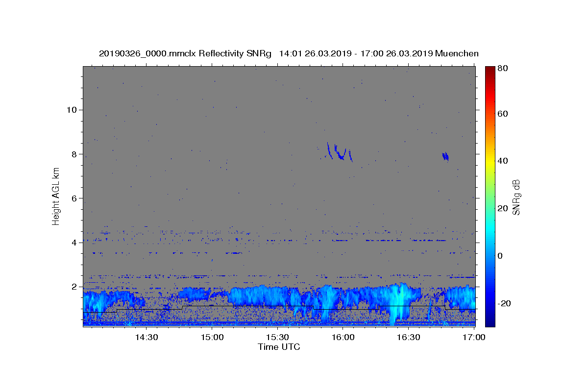Click the 17:00 time axis label

[x=474, y=337]
